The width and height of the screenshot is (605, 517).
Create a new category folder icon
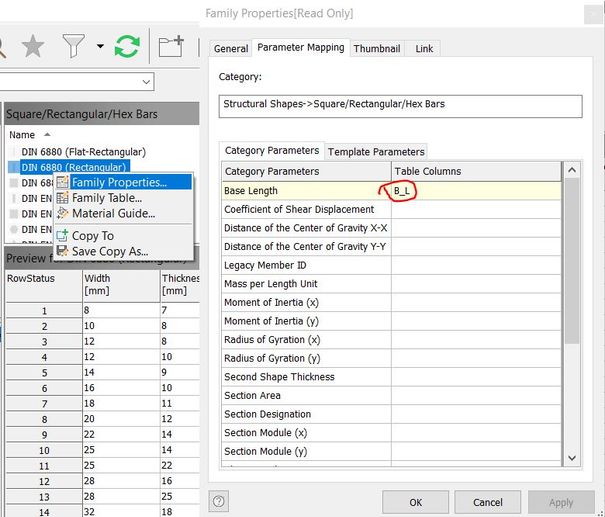click(x=171, y=46)
